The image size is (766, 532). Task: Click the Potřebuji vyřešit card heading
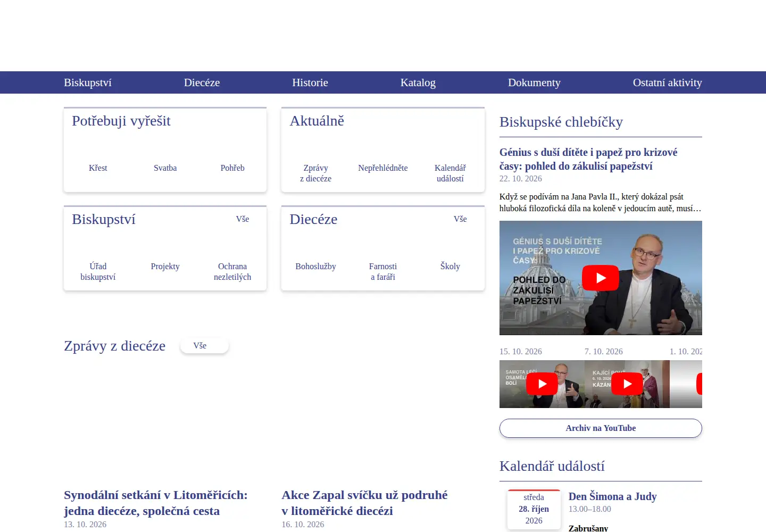(x=121, y=121)
